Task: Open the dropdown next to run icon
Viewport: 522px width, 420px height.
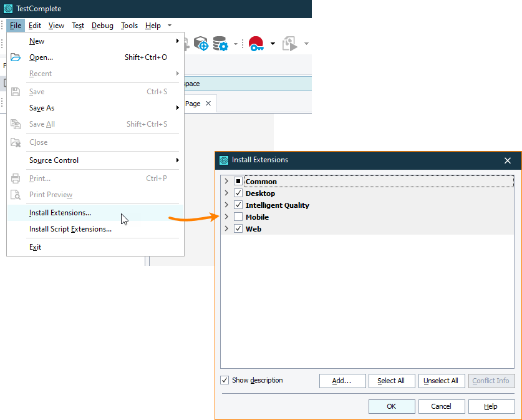Action: (x=306, y=44)
